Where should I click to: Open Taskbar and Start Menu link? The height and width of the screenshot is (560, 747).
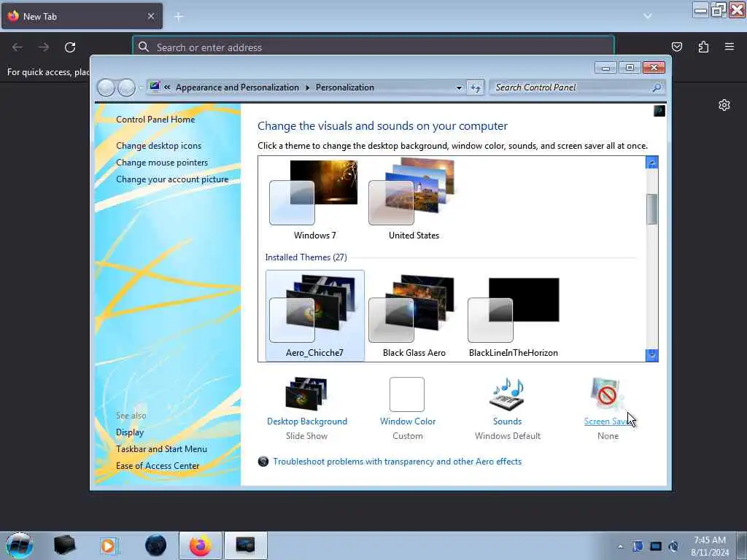(161, 449)
